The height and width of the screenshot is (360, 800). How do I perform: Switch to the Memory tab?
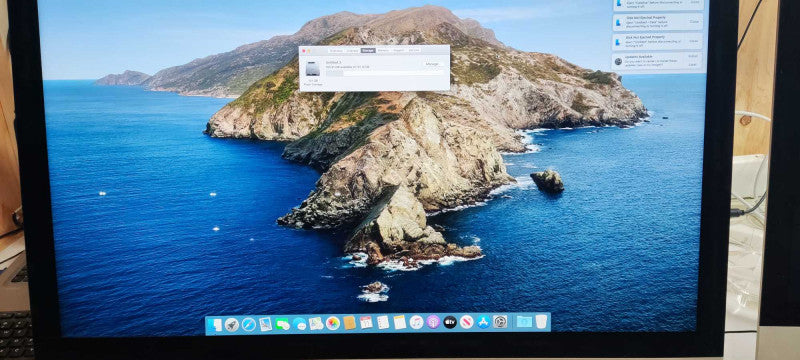click(x=383, y=50)
